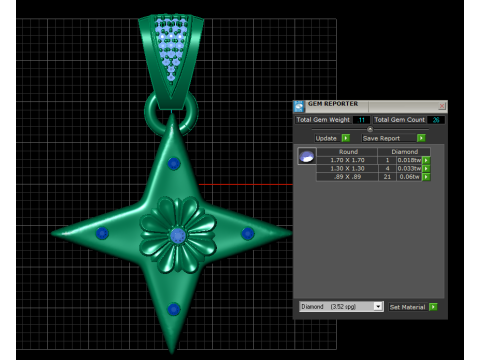The height and width of the screenshot is (360, 480).
Task: Click the green arrow for the 0.033tw row
Action: click(426, 169)
